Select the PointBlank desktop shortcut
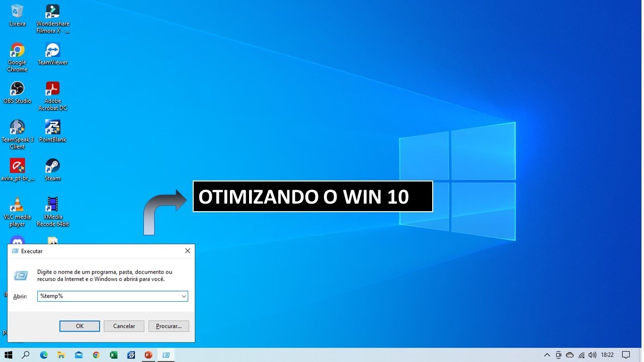 point(52,131)
